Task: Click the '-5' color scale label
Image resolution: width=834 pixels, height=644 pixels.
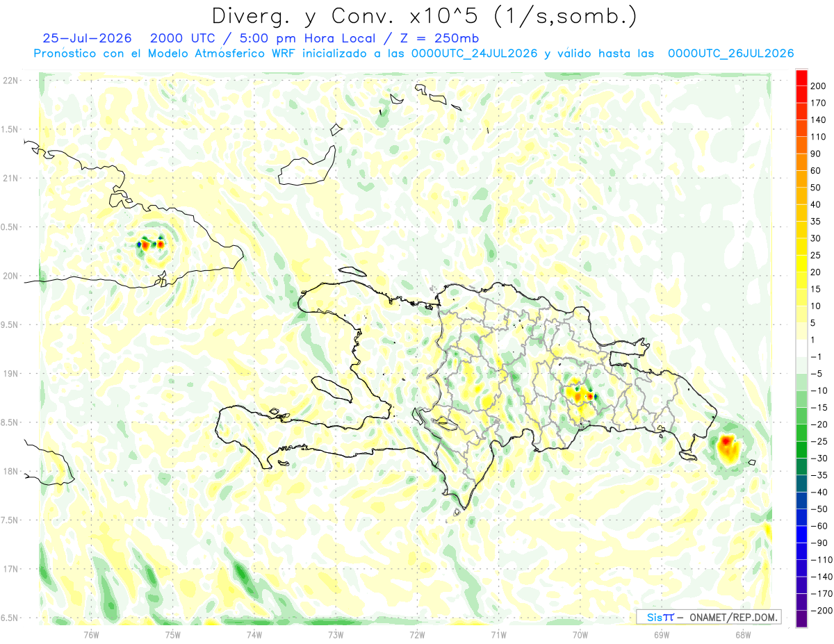Action: pos(817,374)
